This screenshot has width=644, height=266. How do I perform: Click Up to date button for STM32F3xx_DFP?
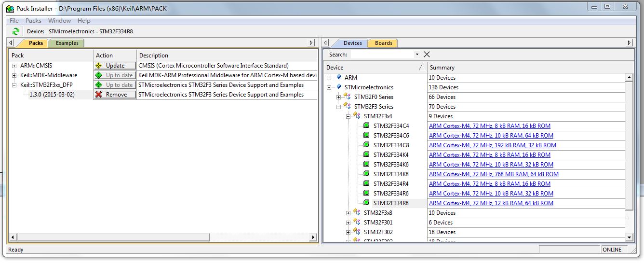pyautogui.click(x=115, y=85)
